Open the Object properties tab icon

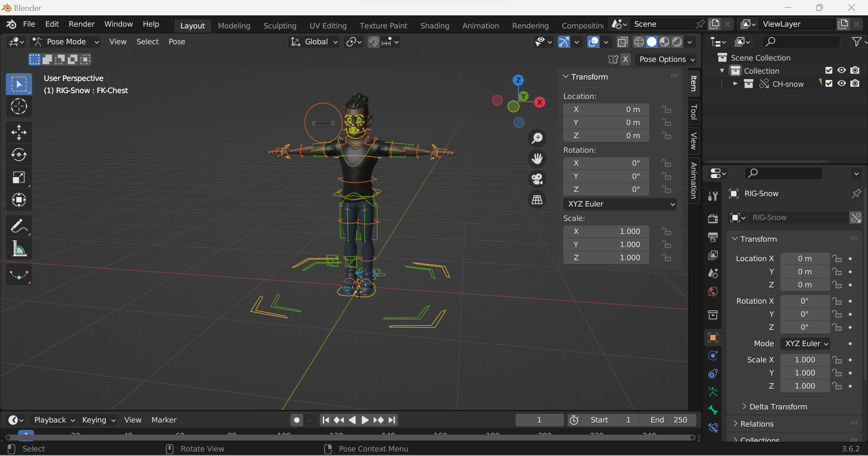[713, 338]
